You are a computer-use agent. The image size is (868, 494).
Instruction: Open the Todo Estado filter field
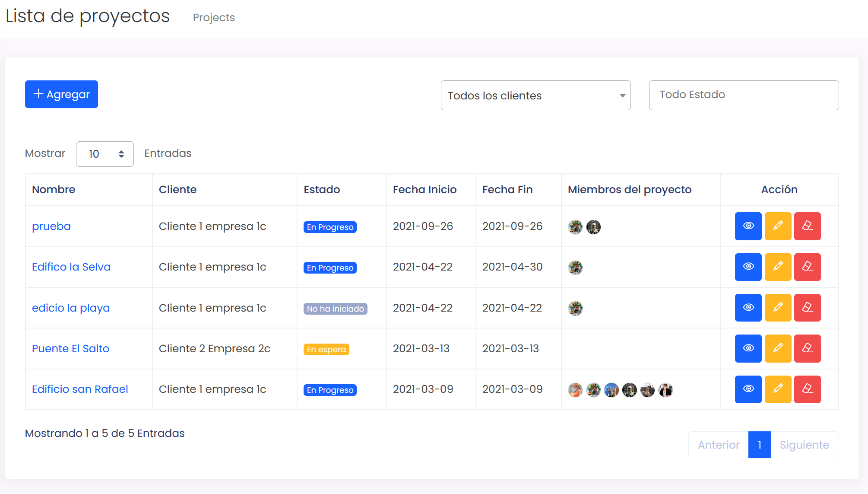[744, 95]
